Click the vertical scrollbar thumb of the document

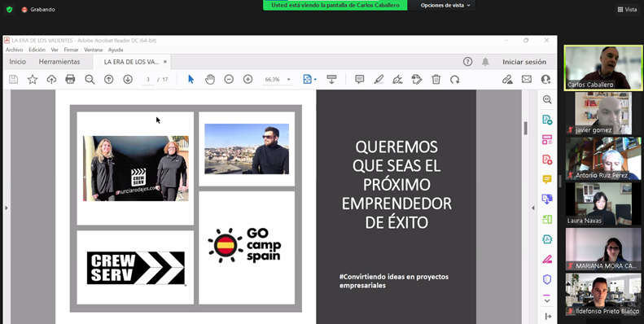pos(525,128)
